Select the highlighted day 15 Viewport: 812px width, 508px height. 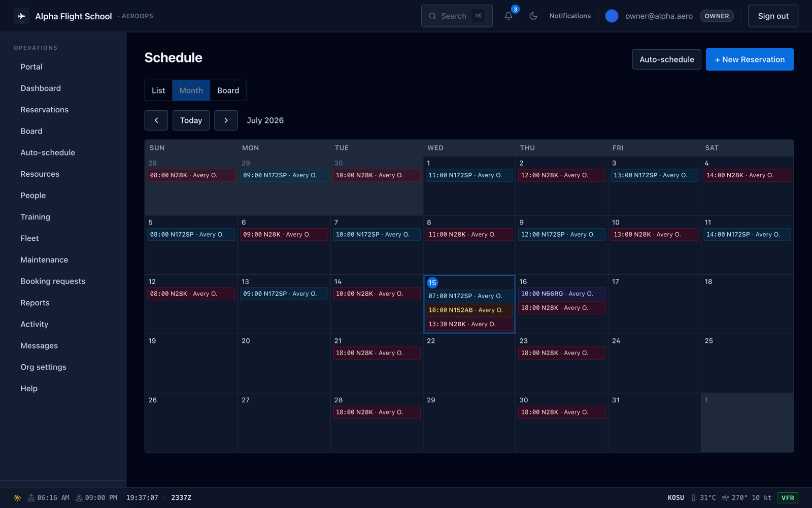click(x=432, y=283)
